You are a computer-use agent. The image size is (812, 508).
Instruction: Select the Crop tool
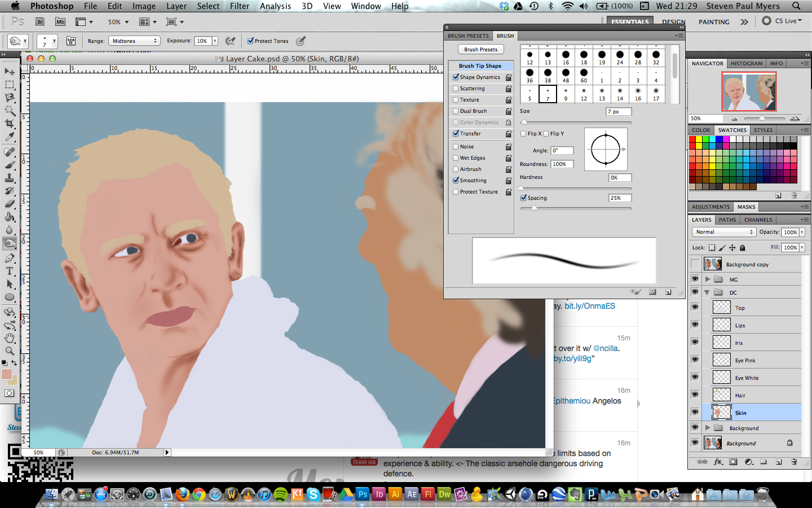[x=10, y=124]
